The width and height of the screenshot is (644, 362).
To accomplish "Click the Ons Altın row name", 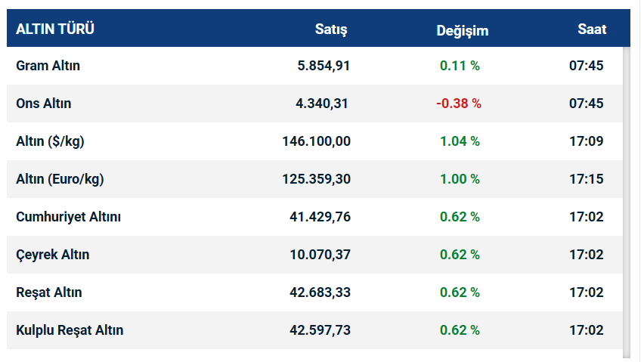I will (x=44, y=104).
